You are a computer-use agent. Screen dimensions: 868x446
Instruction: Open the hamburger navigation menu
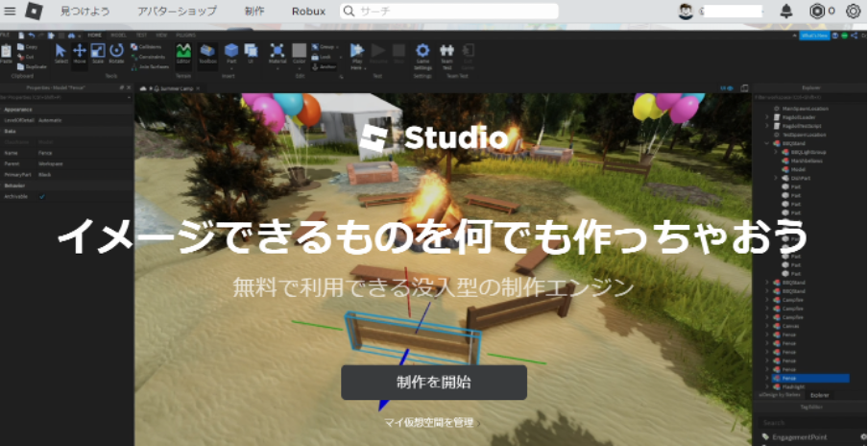tap(12, 12)
